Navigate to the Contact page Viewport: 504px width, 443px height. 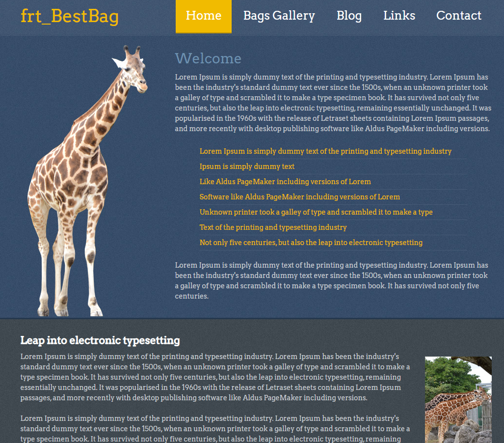point(458,16)
